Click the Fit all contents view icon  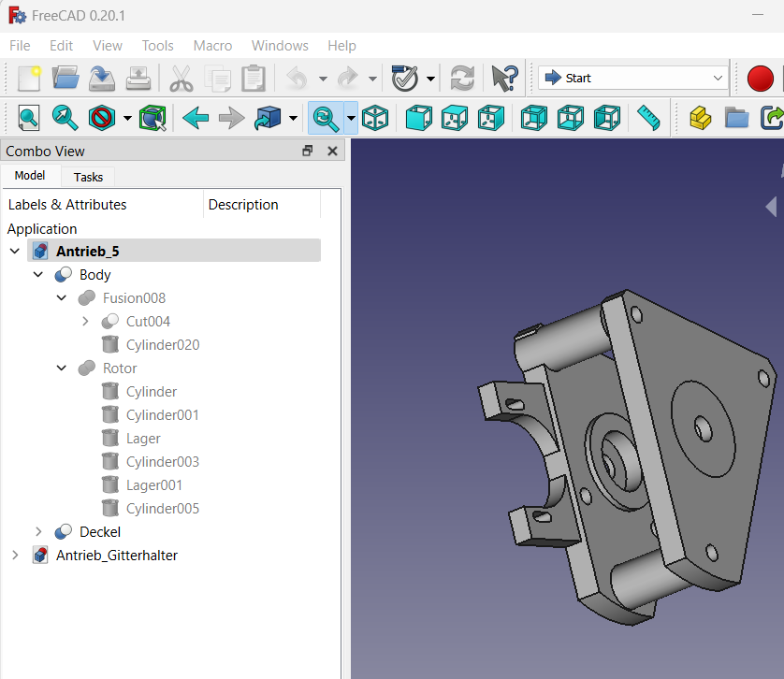click(28, 118)
